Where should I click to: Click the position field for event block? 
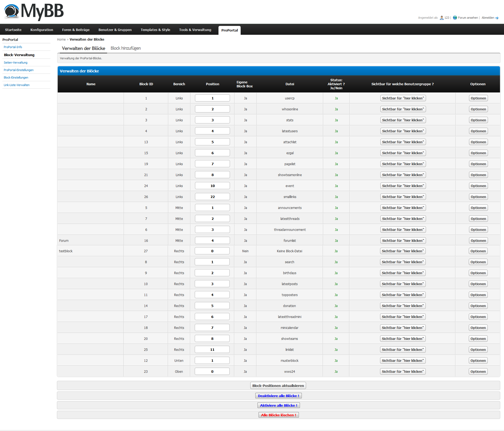[x=212, y=186]
